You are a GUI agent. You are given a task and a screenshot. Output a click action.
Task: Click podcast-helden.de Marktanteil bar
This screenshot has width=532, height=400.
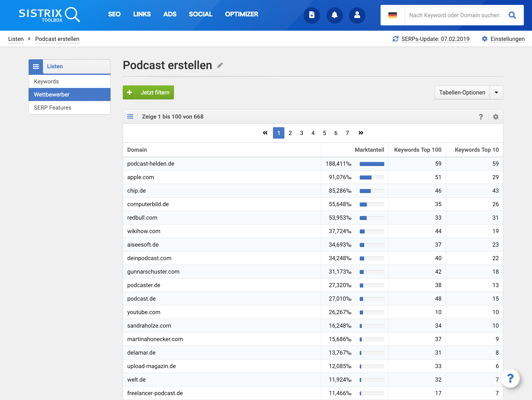[372, 164]
